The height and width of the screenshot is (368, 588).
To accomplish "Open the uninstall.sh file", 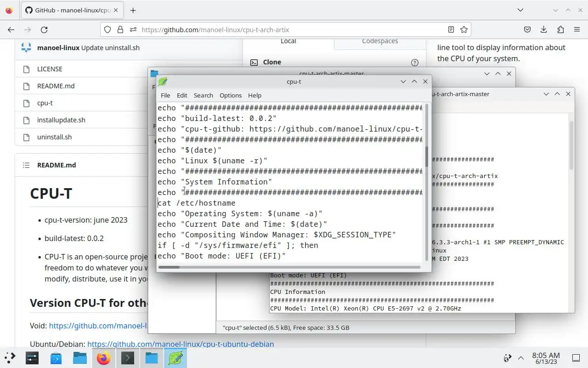I will click(x=54, y=137).
